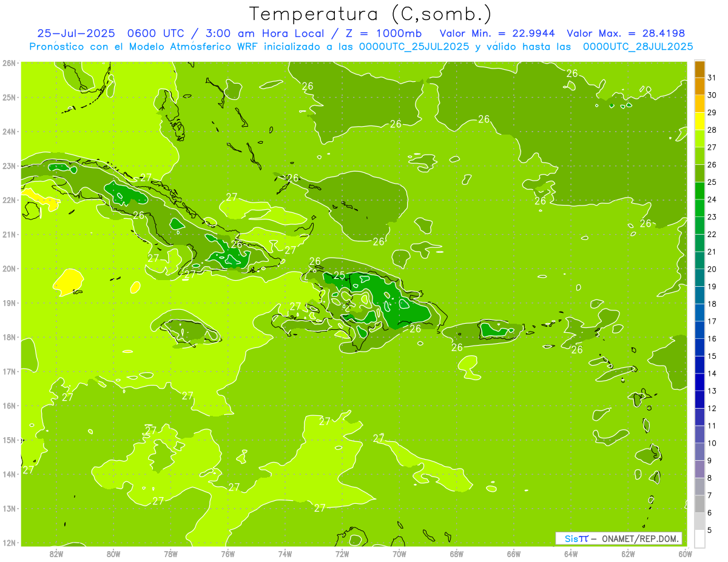Click the 'Z = 1000mb' level text
This screenshot has height=562, width=728.
pos(382,33)
